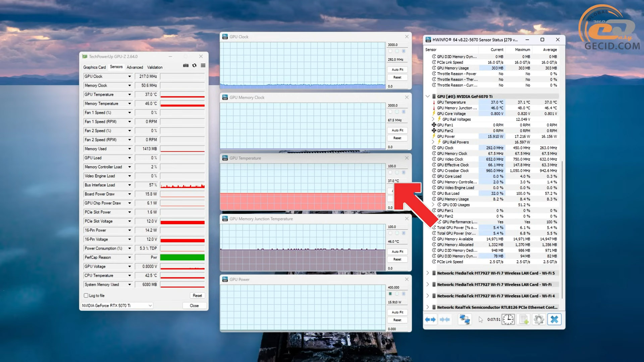Close sensors with HWiNFO blue X icon
The height and width of the screenshot is (362, 644).
(x=554, y=319)
